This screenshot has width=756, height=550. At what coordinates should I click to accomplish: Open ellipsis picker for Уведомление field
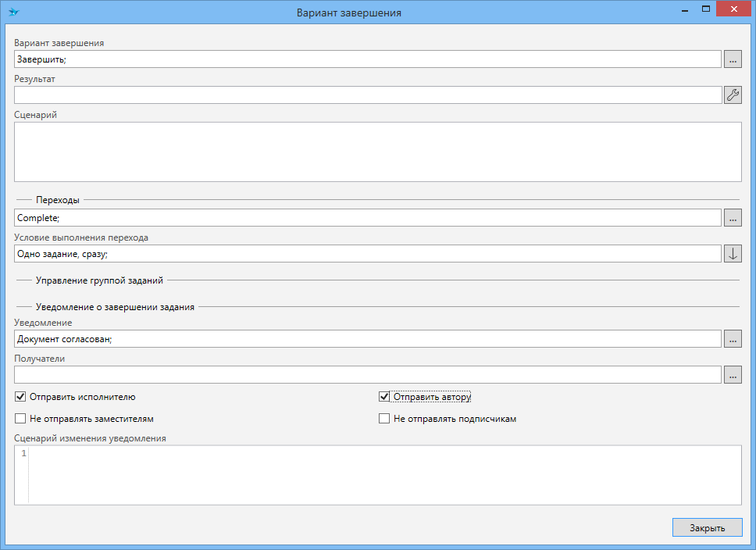[x=733, y=339]
